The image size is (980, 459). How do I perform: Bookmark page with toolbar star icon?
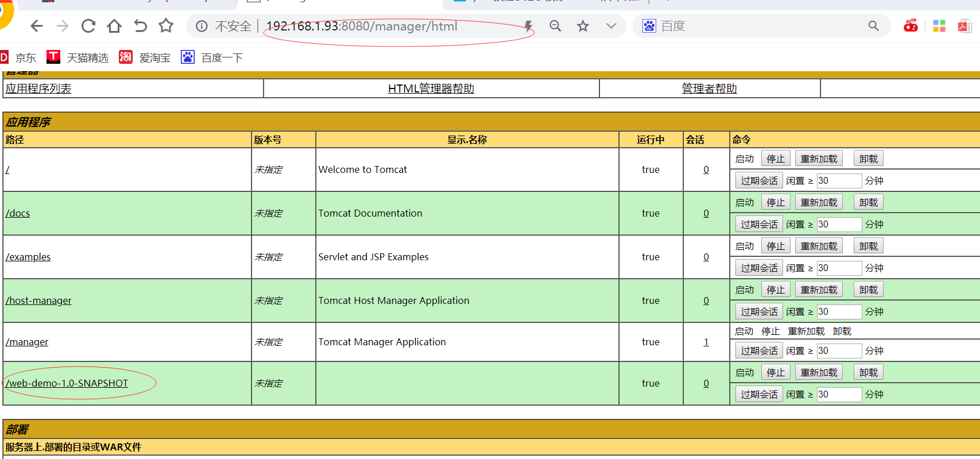166,25
